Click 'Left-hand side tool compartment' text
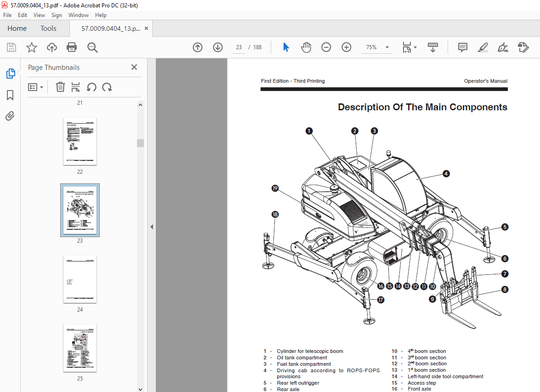540x392 pixels. click(445, 376)
